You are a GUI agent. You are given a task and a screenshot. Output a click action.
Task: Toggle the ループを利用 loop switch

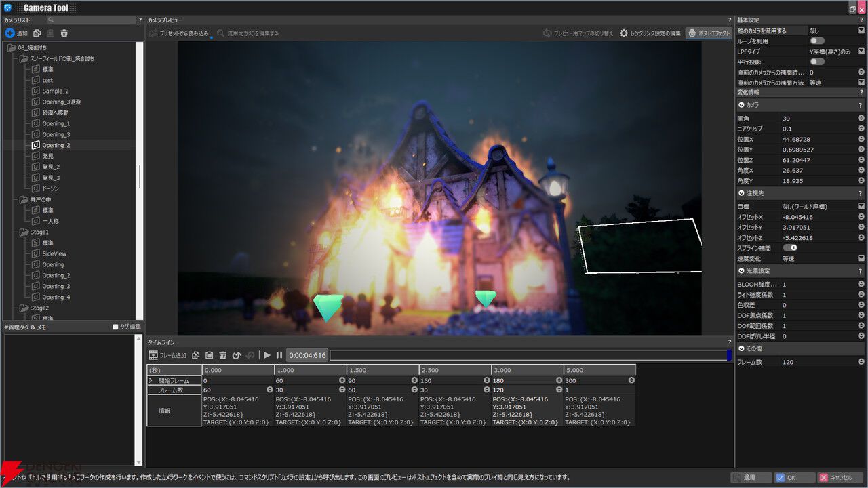[x=816, y=41]
